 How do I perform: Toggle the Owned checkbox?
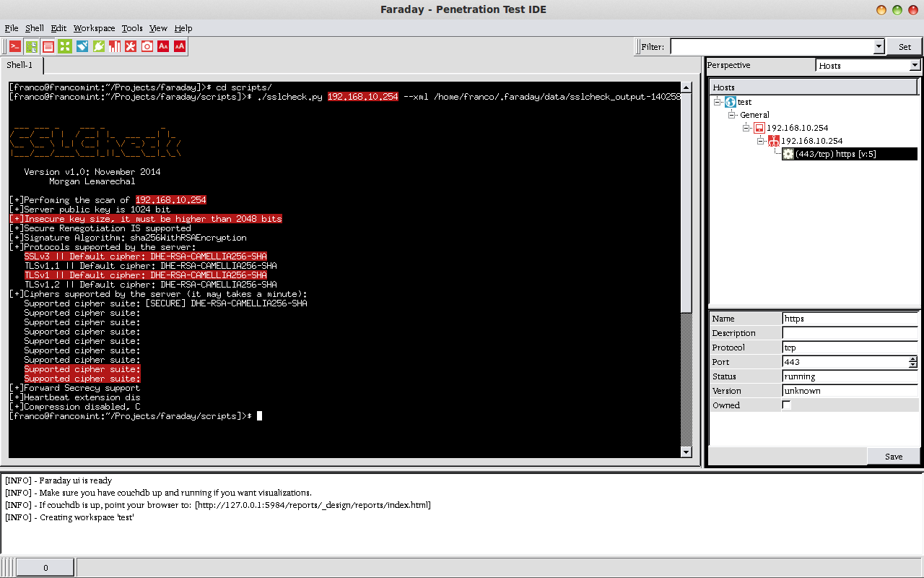(787, 405)
